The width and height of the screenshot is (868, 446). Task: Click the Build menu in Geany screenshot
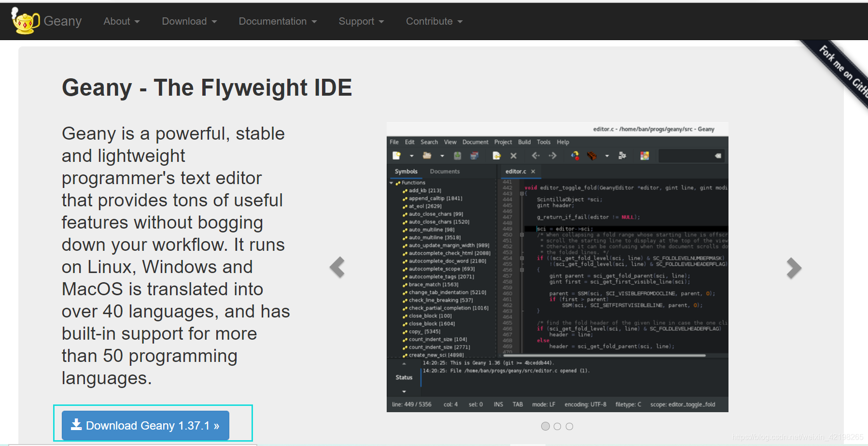coord(524,142)
